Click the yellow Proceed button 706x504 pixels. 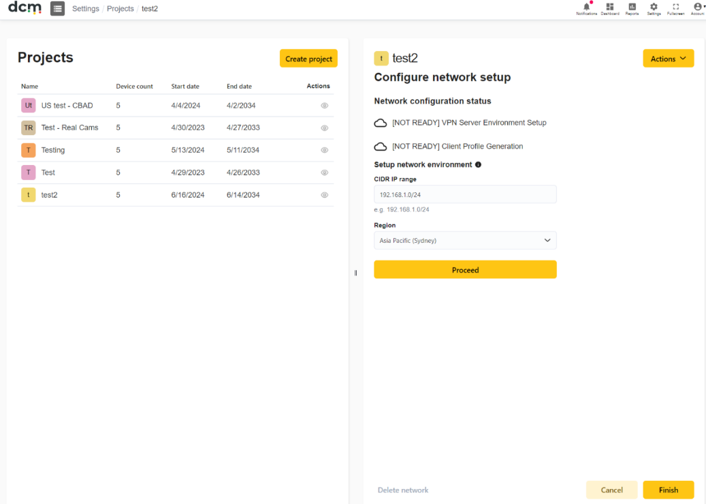click(465, 270)
